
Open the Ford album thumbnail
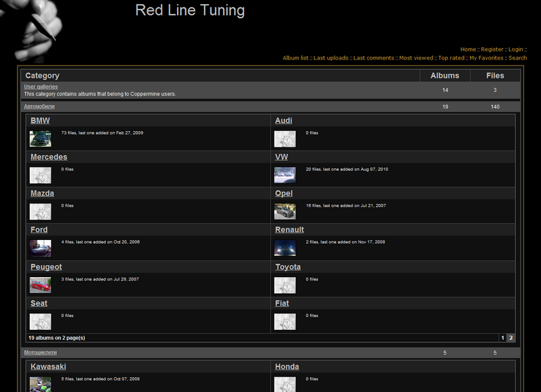click(41, 248)
